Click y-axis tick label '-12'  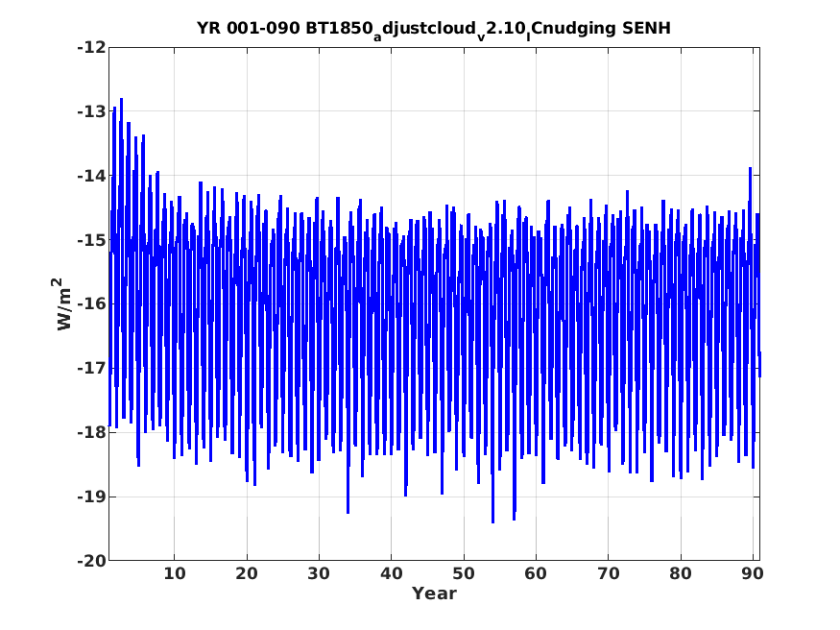[x=91, y=48]
